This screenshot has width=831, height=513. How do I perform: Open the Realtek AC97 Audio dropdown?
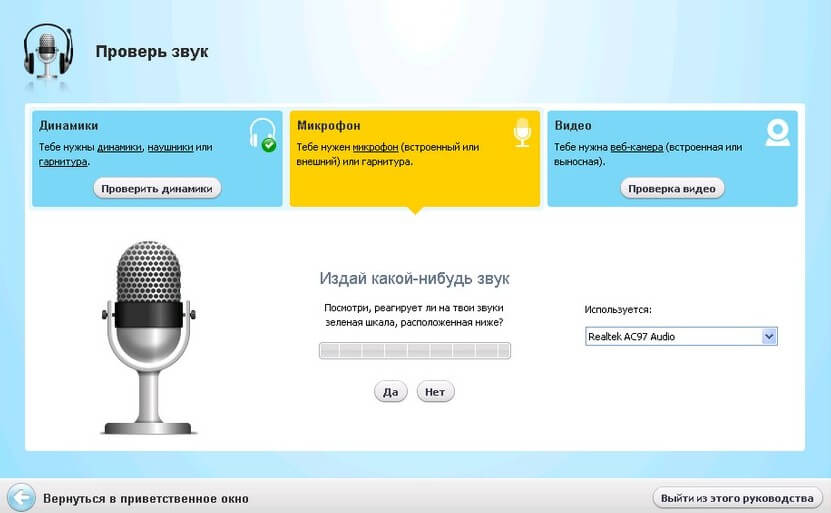coord(681,337)
